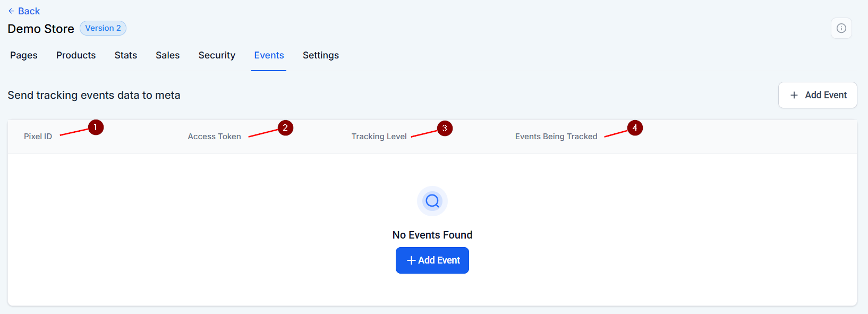This screenshot has height=314, width=868.
Task: Click the Access Token column header
Action: point(214,137)
